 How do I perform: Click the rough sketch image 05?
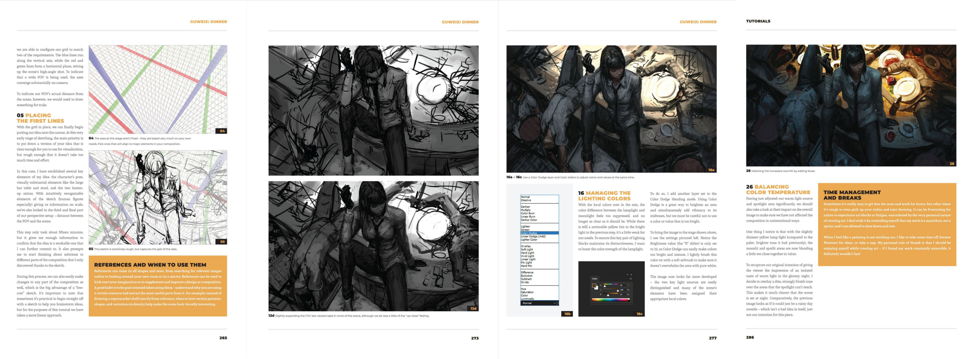[158, 197]
